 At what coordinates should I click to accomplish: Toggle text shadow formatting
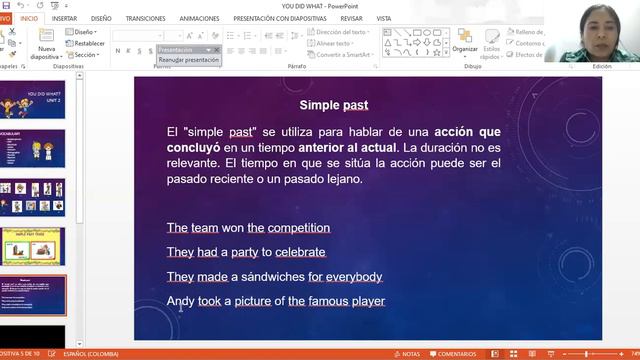[x=150, y=51]
